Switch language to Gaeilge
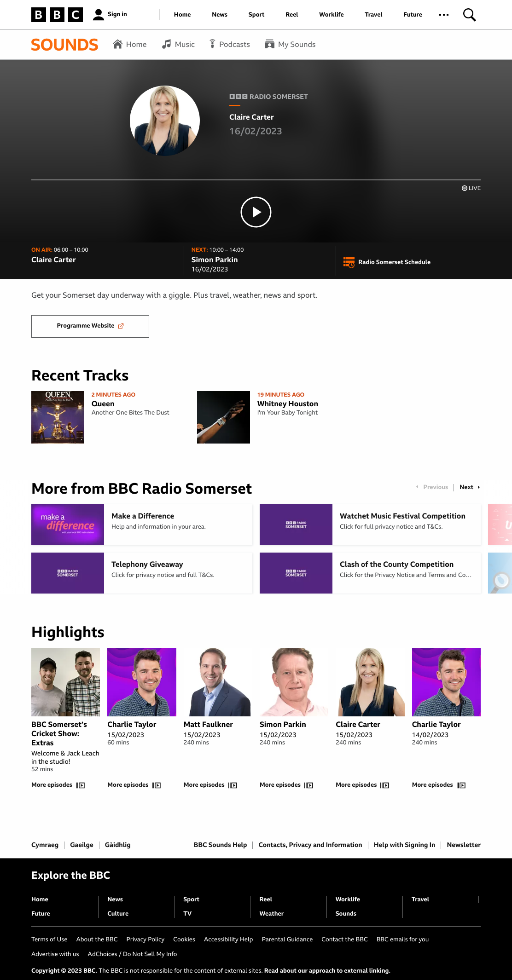 click(x=81, y=845)
